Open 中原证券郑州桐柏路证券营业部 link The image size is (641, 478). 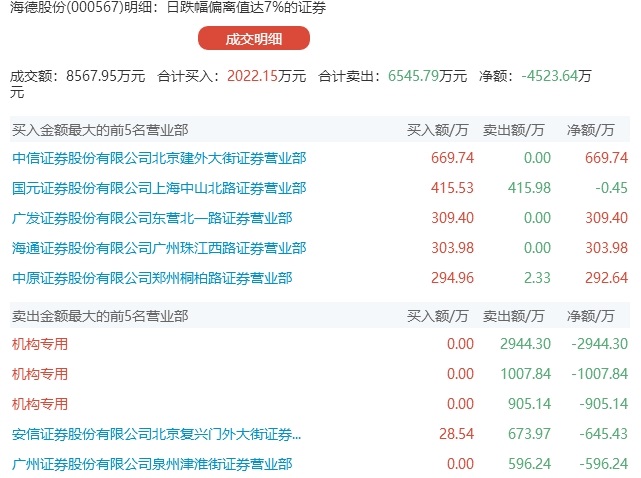152,278
